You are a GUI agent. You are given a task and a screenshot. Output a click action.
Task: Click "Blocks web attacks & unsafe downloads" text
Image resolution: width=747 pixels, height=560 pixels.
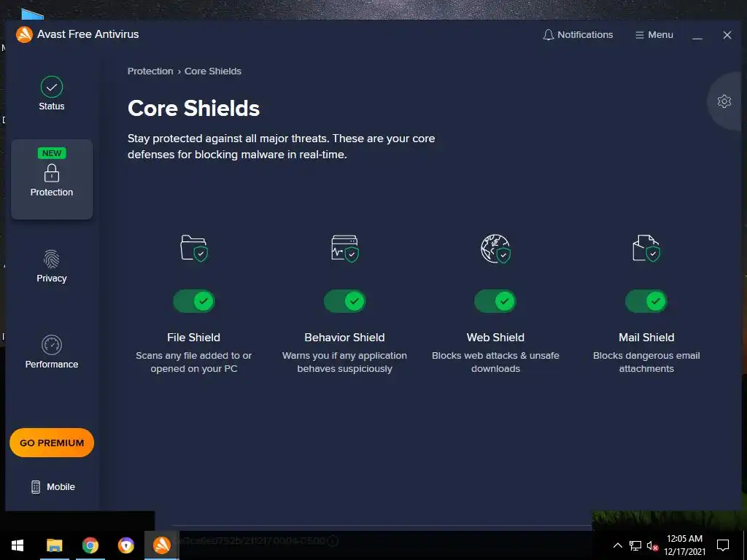click(x=495, y=362)
